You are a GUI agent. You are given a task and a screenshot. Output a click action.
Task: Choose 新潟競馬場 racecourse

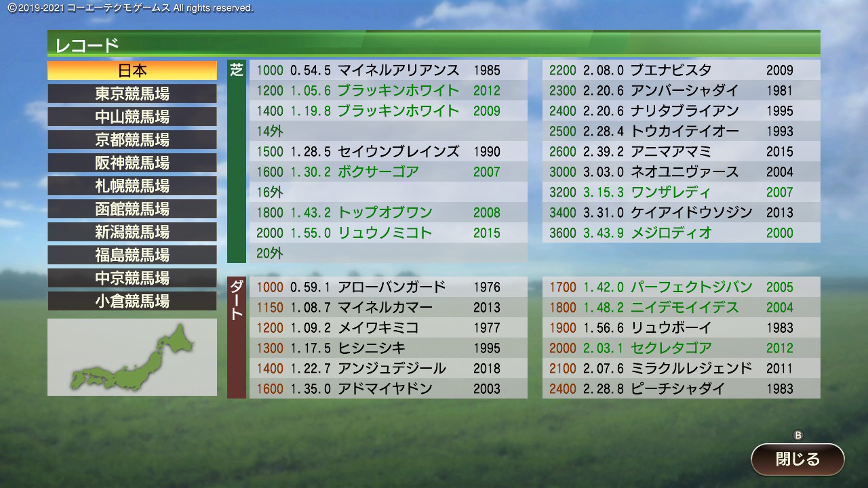click(x=132, y=232)
